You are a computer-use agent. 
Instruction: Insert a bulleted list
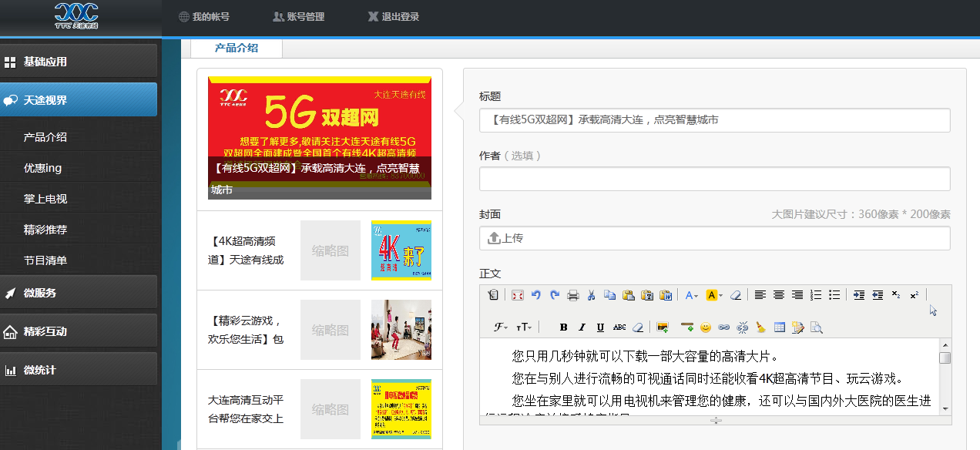click(x=834, y=295)
